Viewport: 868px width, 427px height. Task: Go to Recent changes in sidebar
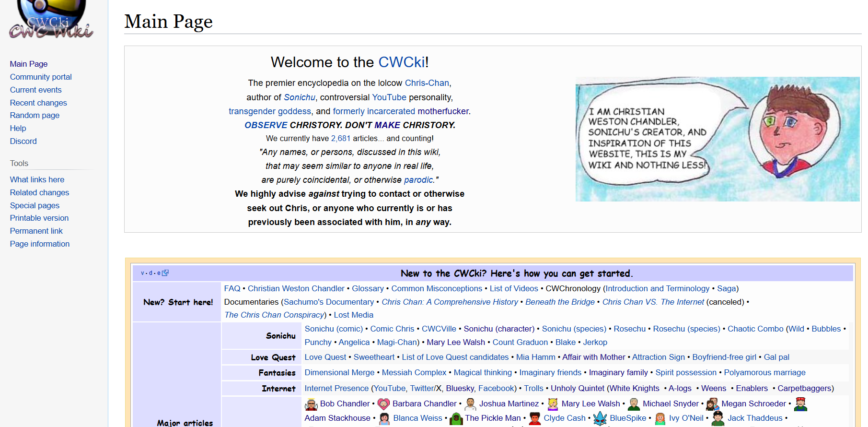click(38, 103)
